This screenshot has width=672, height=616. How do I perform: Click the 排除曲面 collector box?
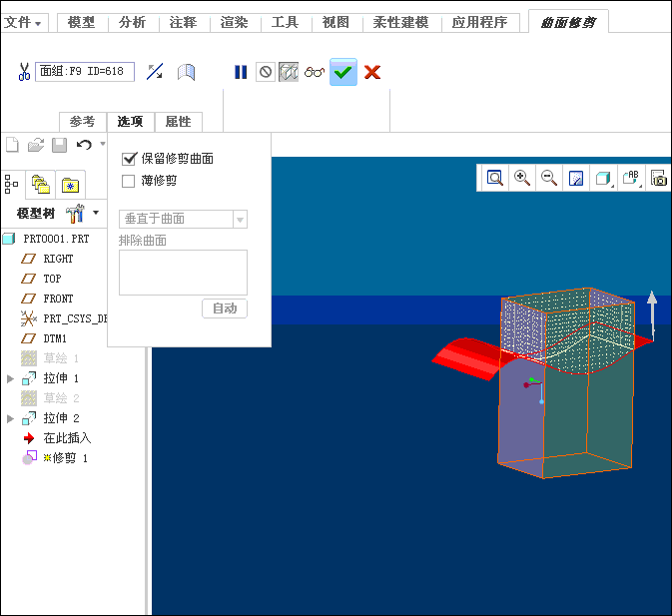point(183,273)
